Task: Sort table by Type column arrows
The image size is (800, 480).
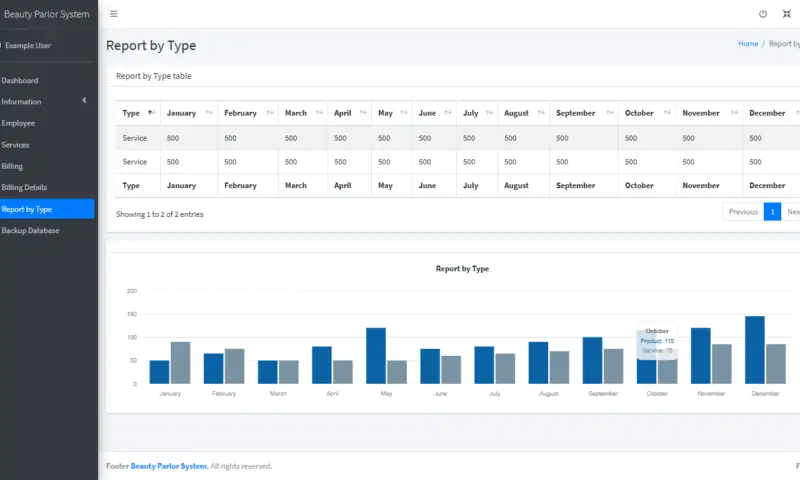Action: point(150,113)
